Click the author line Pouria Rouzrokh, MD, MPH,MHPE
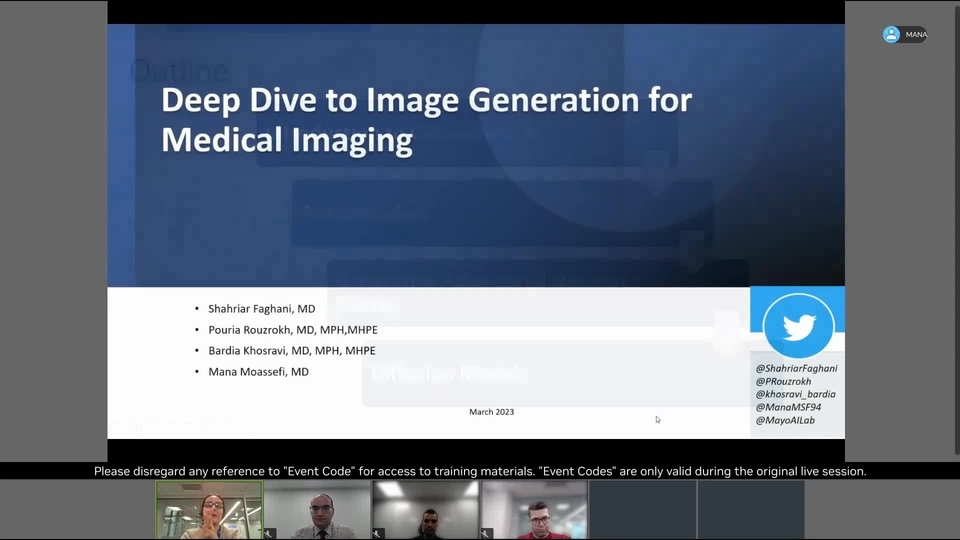Screen dimensions: 960x540 pos(293,330)
